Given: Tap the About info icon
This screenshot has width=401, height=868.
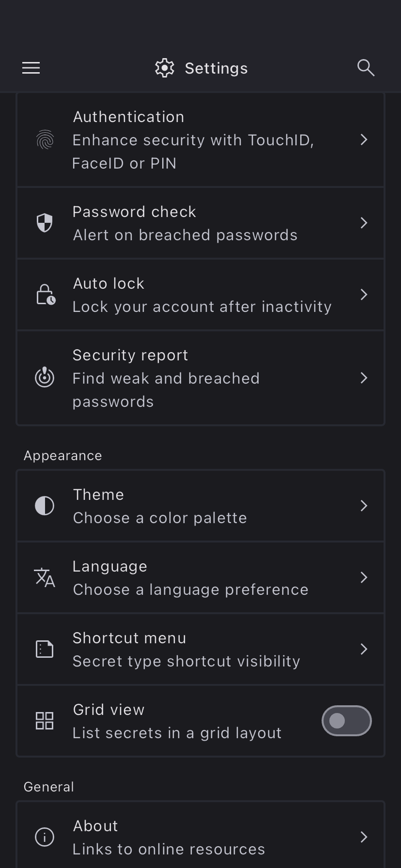Looking at the screenshot, I should [x=45, y=837].
